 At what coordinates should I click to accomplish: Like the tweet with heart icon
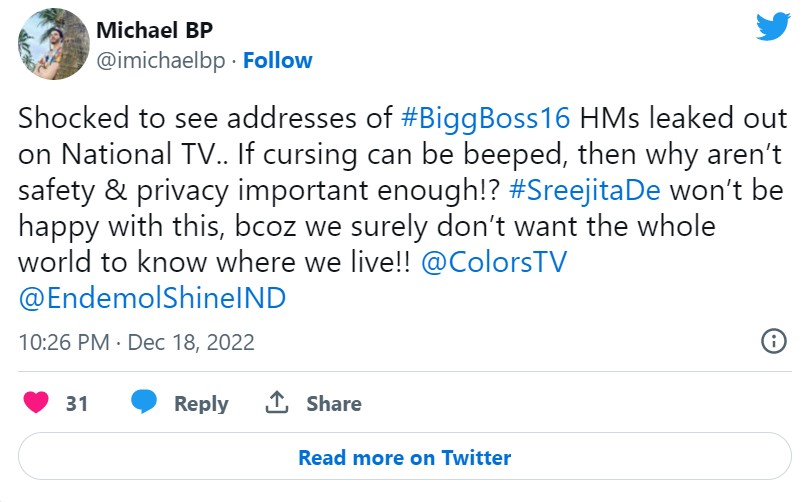(37, 403)
